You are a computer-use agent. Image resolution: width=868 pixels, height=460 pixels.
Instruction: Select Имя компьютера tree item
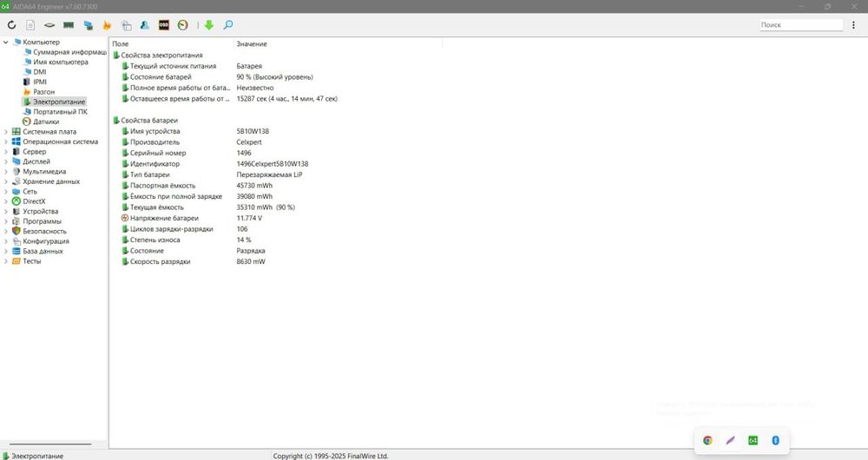(56, 62)
